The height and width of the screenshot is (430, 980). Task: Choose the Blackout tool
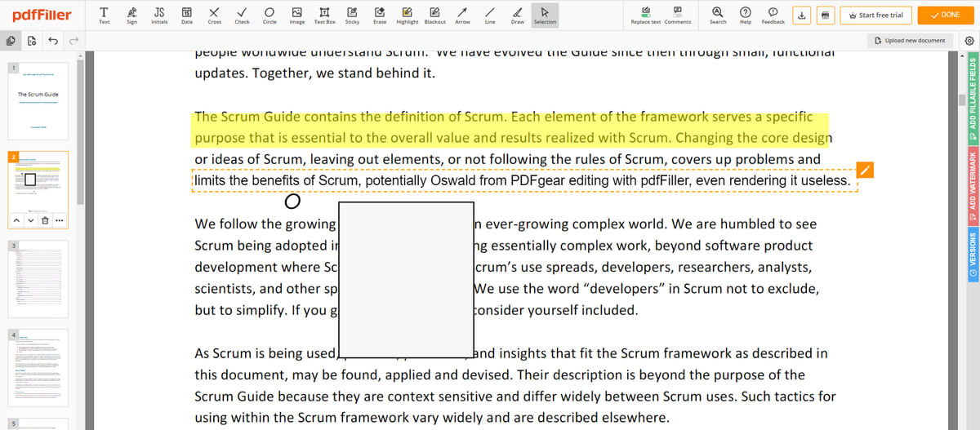click(435, 15)
